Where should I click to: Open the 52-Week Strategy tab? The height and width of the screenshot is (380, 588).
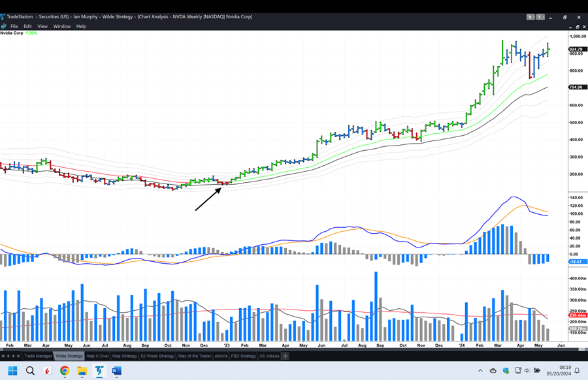157,356
